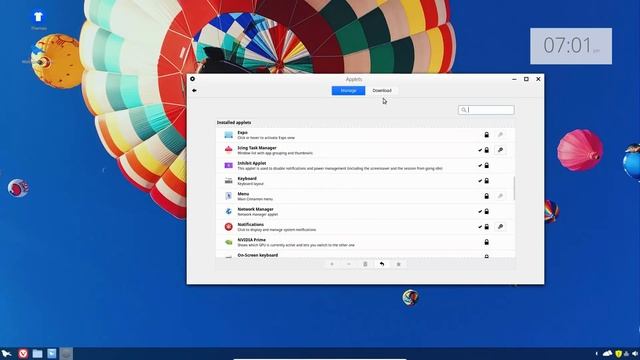The height and width of the screenshot is (360, 640).
Task: Click the applet search field
Action: (x=486, y=110)
